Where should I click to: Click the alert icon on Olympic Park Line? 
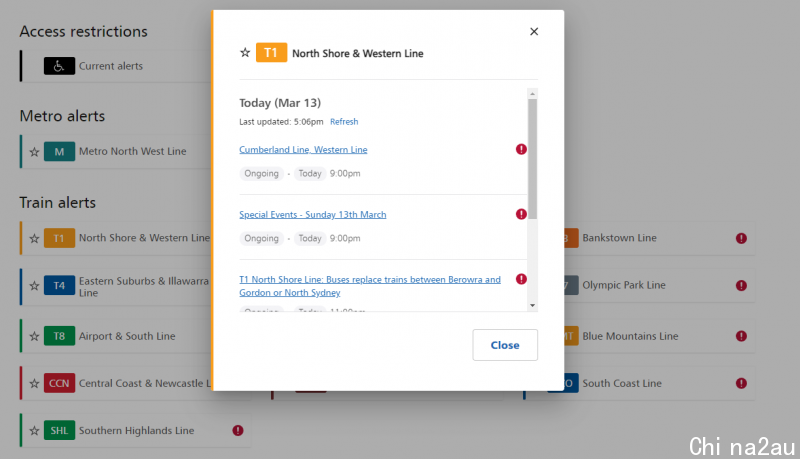741,286
